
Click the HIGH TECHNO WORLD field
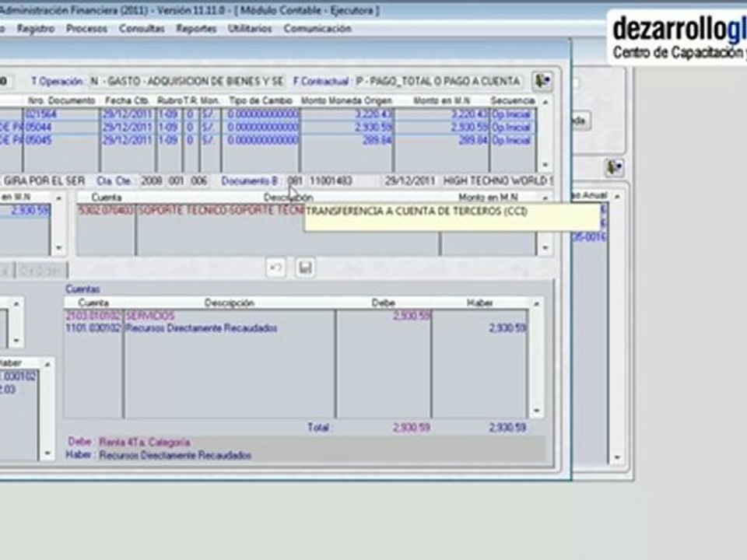pos(498,181)
